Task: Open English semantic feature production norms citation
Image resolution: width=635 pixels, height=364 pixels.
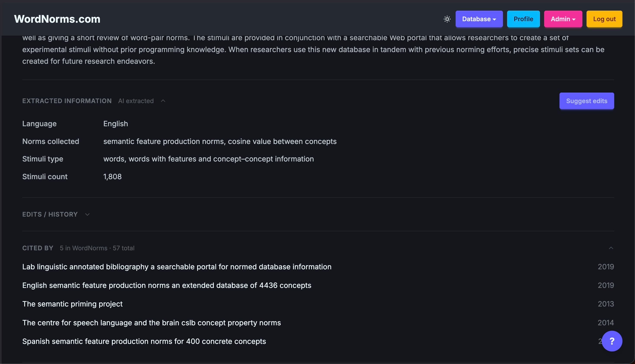Action: (x=167, y=285)
